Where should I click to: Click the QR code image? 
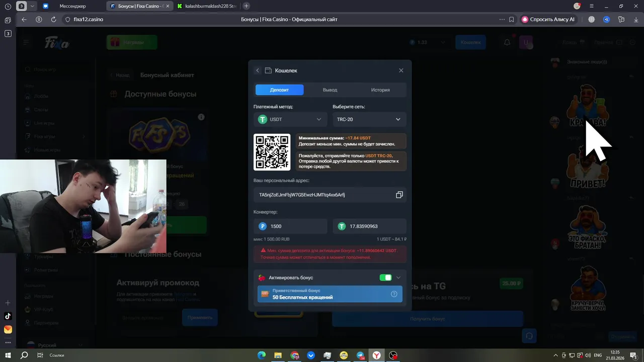tap(272, 152)
